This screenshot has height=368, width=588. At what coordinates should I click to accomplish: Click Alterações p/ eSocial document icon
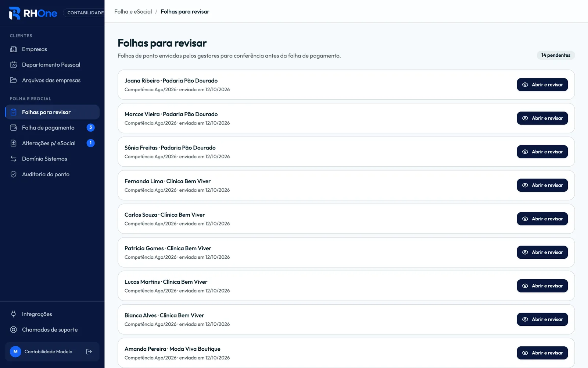[x=14, y=143]
